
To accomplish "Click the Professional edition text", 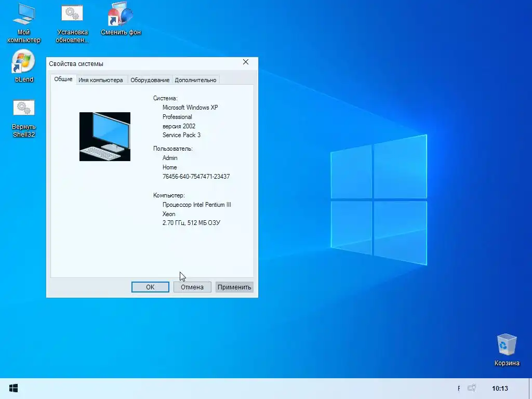I will point(177,117).
